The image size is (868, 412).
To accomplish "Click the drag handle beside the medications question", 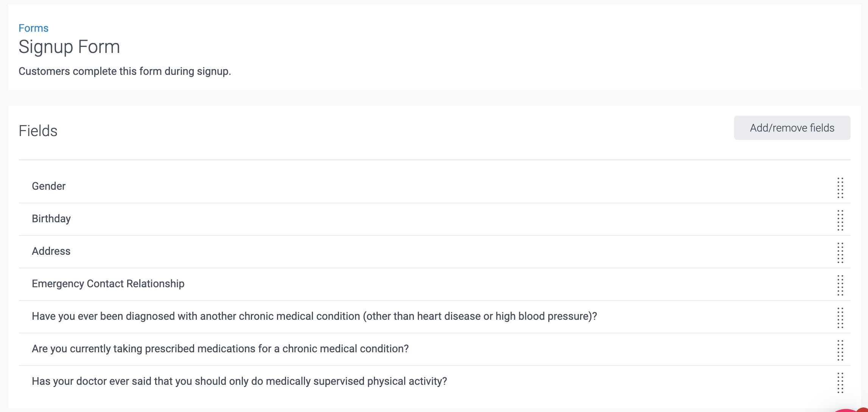I will click(840, 349).
